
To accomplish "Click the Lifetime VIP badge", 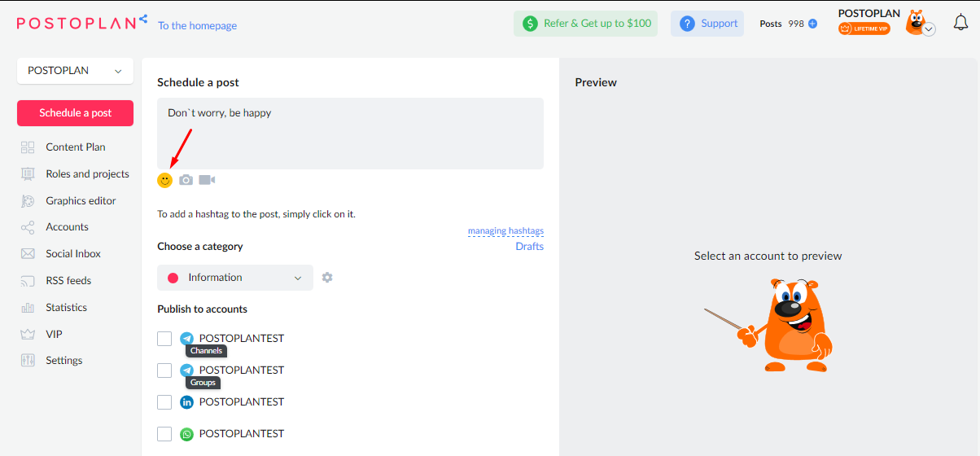I will (864, 28).
